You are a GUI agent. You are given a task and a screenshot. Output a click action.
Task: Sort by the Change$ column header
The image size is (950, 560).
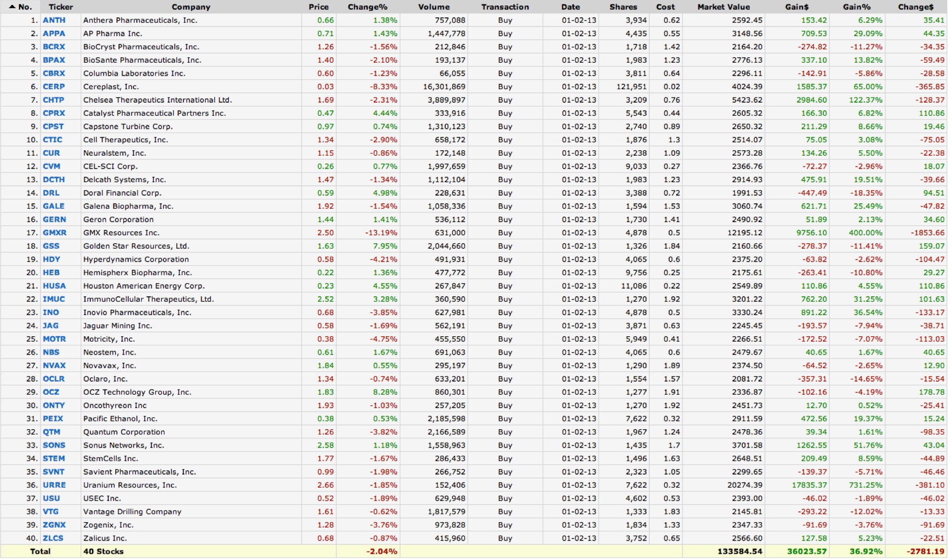[916, 7]
